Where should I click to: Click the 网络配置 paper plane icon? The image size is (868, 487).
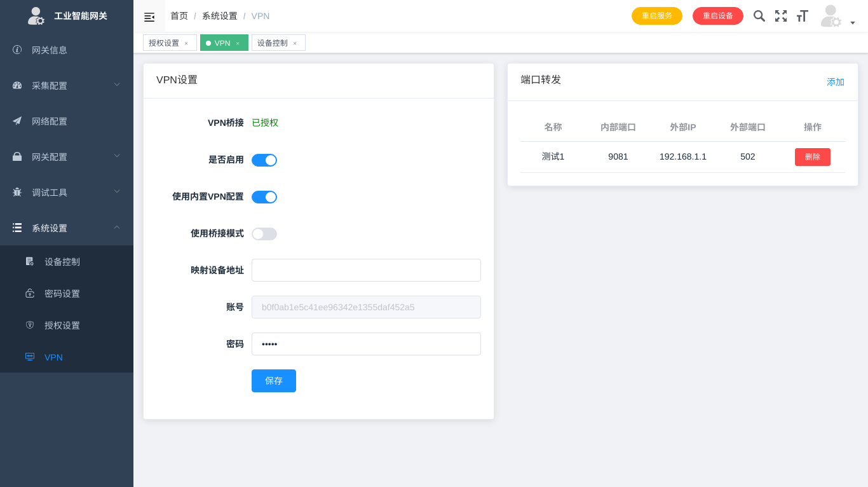click(x=17, y=121)
